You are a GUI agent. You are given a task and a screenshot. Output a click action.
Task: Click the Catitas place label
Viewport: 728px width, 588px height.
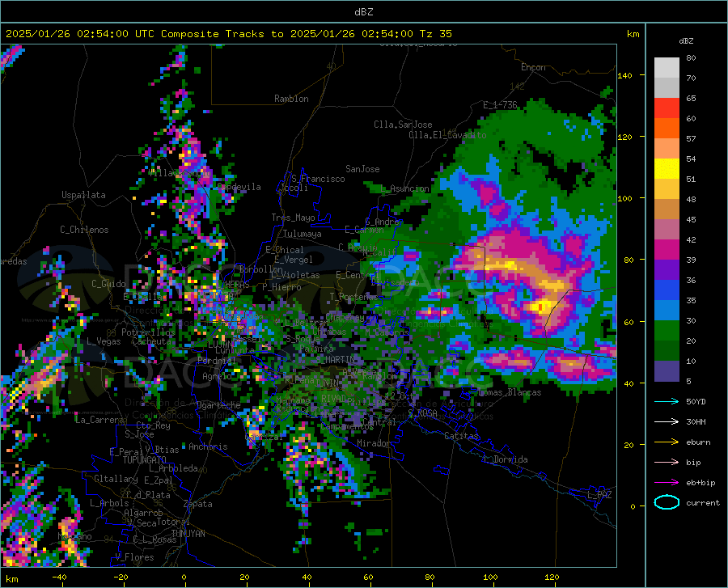(462, 436)
